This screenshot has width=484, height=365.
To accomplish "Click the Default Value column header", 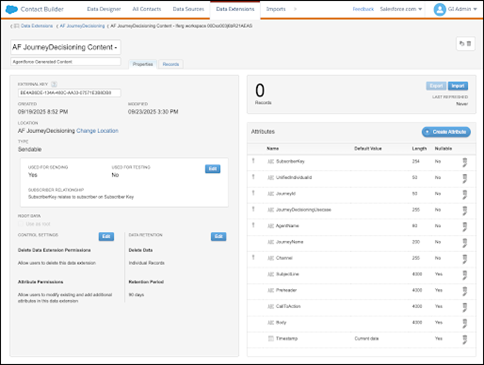I will coord(368,148).
